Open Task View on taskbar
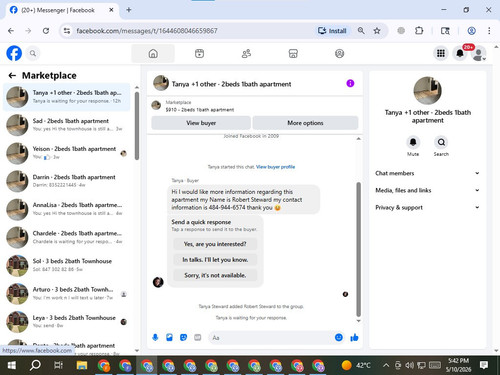The width and height of the screenshot is (500, 375). coord(58,365)
